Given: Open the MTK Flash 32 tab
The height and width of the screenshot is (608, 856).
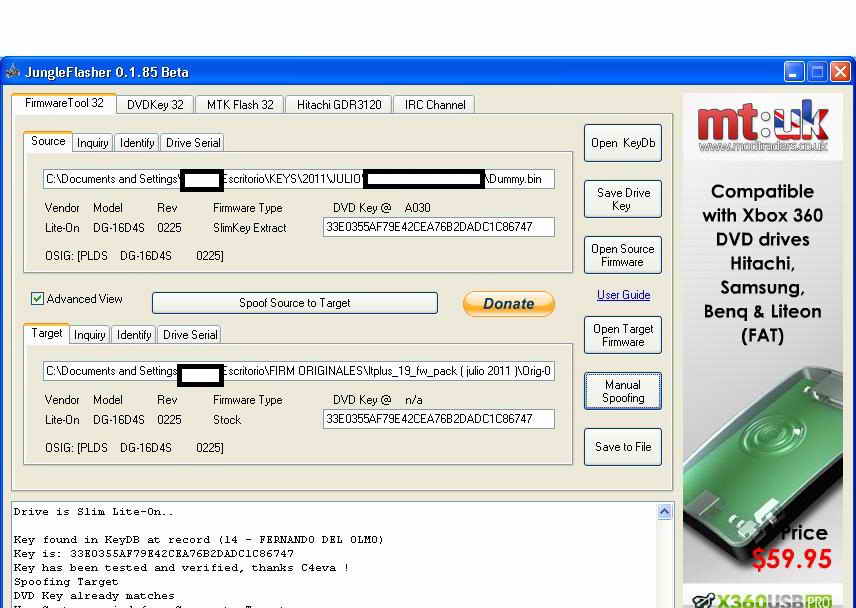Looking at the screenshot, I should click(240, 105).
